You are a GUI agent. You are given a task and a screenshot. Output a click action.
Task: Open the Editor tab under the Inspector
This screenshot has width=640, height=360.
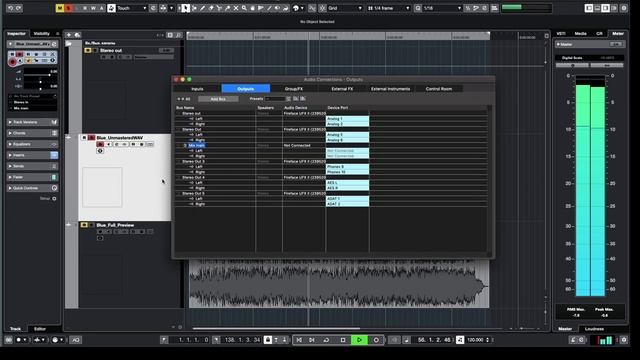coord(40,329)
